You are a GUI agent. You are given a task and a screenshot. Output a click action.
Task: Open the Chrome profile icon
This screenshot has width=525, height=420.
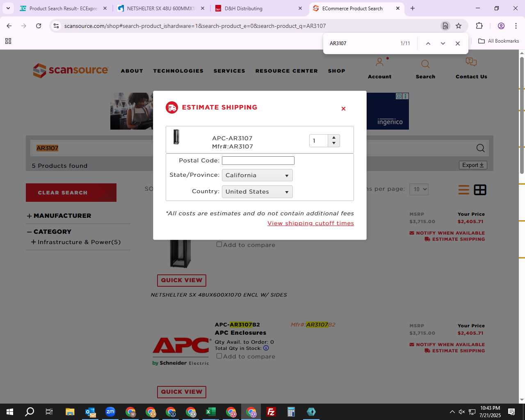click(501, 26)
